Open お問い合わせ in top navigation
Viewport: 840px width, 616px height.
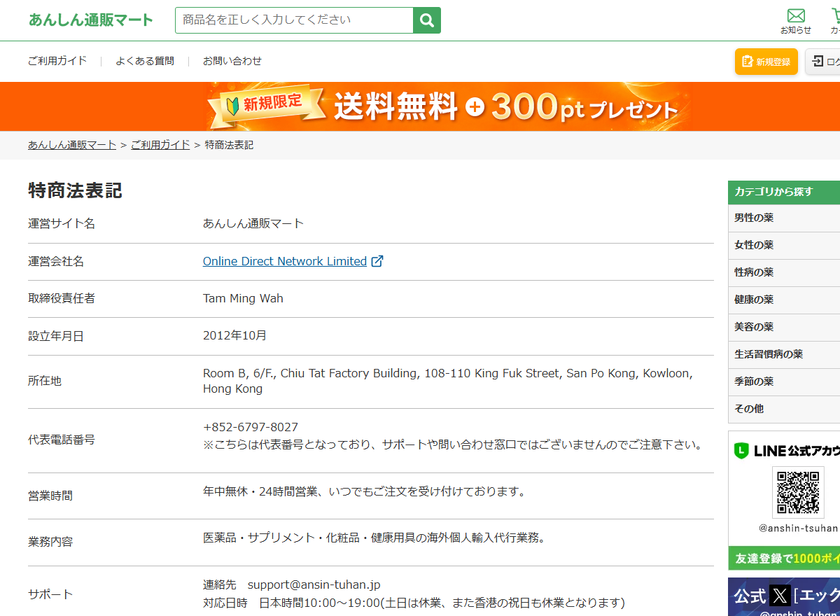coord(232,61)
